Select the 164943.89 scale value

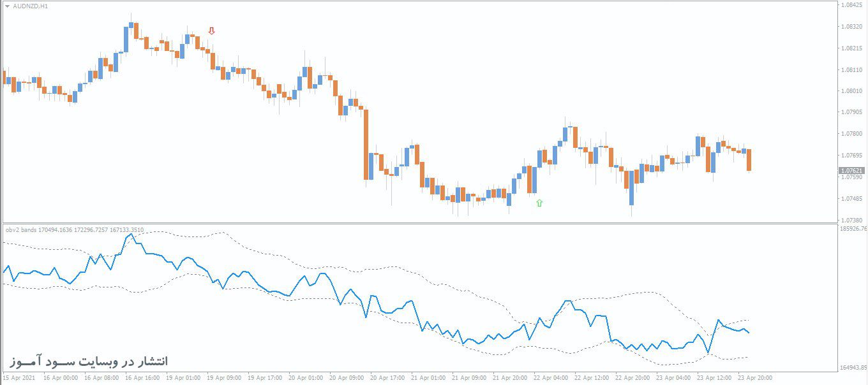pyautogui.click(x=854, y=367)
